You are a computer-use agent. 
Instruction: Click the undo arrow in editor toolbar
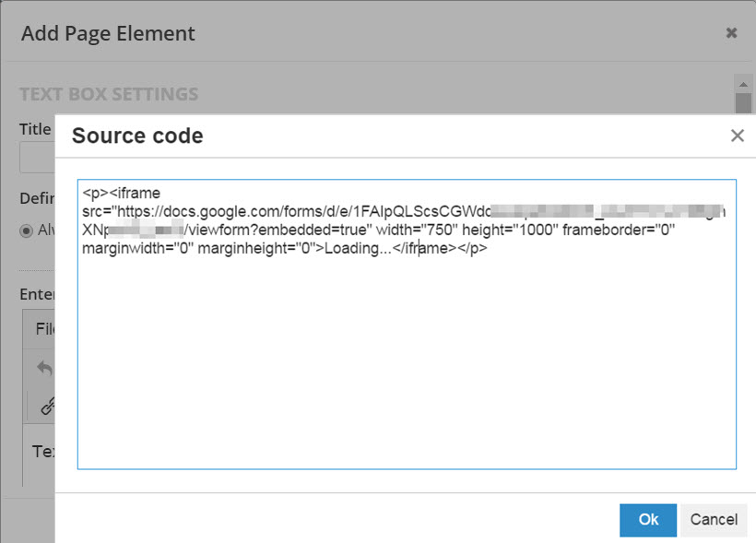44,368
